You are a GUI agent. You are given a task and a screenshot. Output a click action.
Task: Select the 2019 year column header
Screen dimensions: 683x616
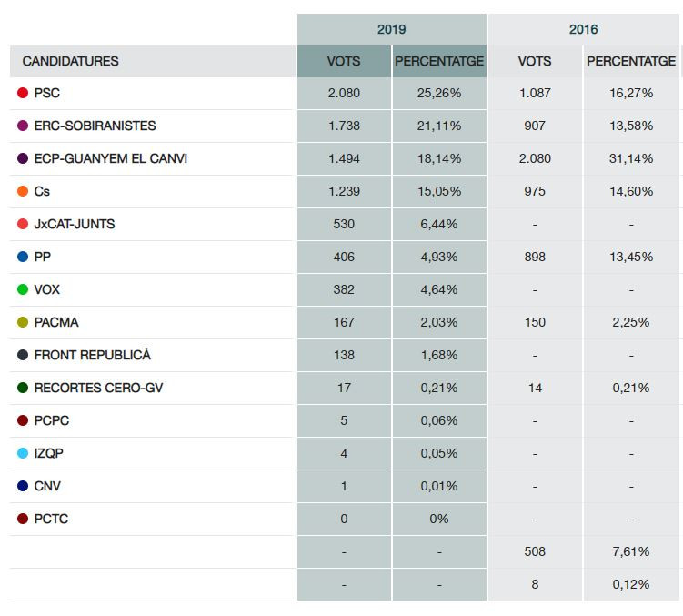pyautogui.click(x=392, y=29)
